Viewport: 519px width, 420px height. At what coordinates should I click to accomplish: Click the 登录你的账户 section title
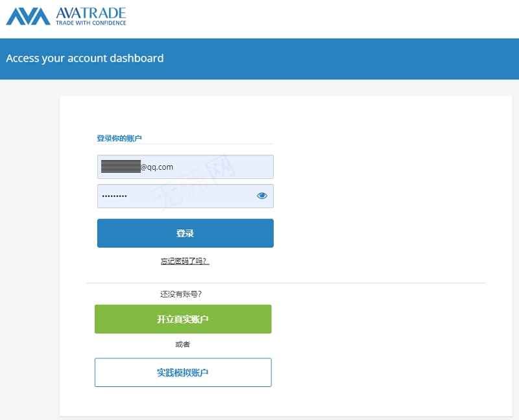point(119,138)
